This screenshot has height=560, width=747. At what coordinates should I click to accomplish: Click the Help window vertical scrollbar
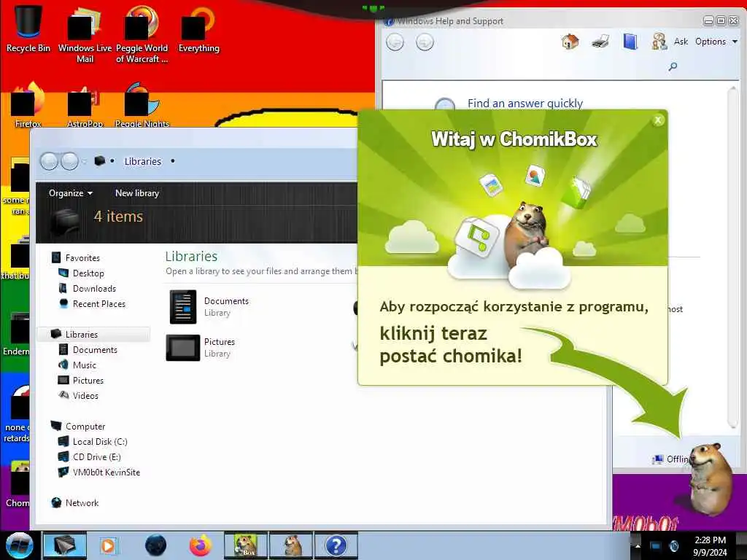point(732,257)
